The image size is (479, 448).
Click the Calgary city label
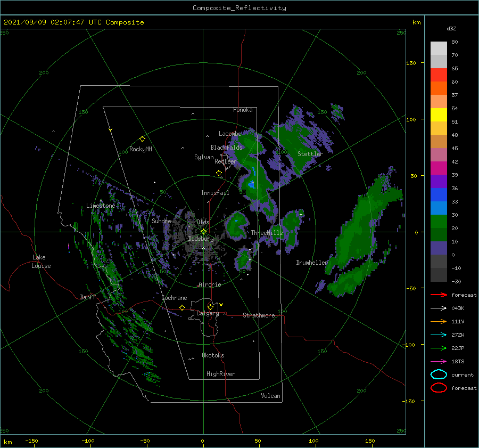pyautogui.click(x=208, y=313)
